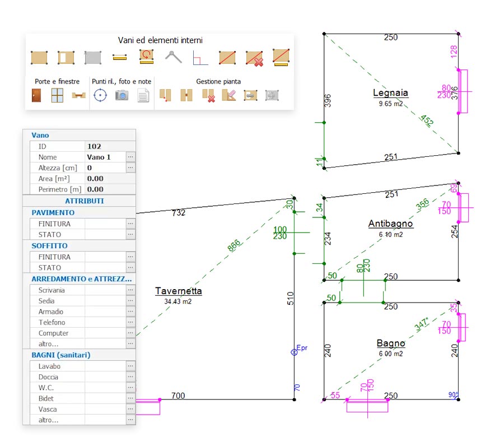Delete diagonal tool with red X
504x446 pixels.
pyautogui.click(x=254, y=58)
